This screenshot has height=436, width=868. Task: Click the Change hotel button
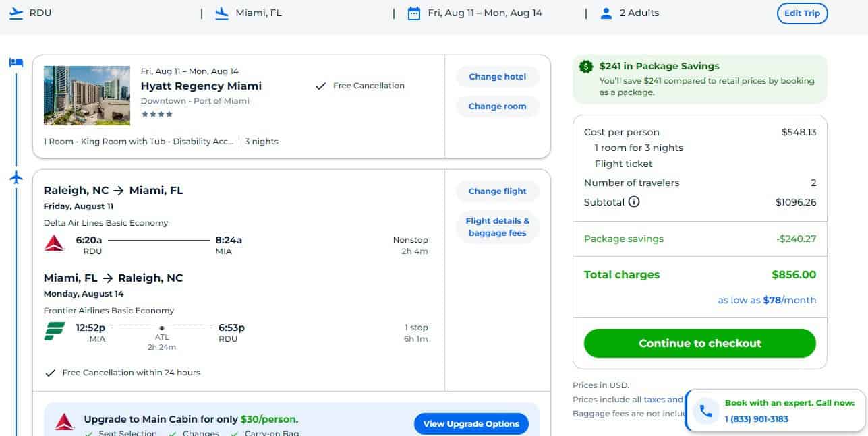[x=498, y=77]
